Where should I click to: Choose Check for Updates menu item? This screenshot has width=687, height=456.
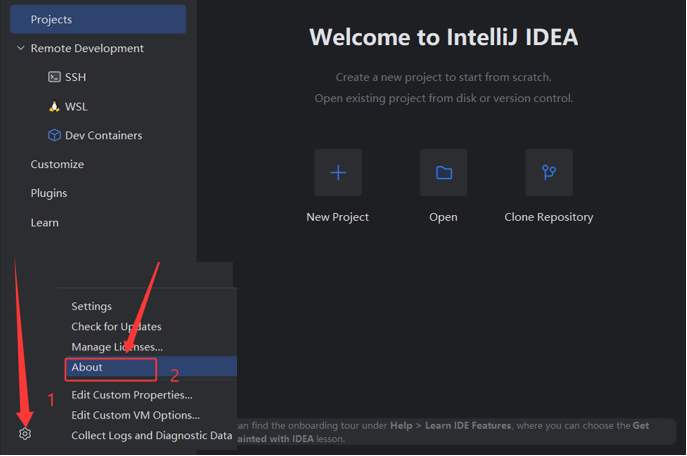(x=116, y=326)
